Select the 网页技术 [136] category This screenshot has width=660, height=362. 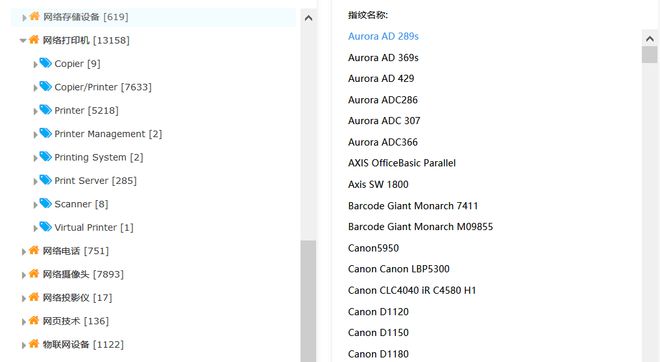coord(76,321)
